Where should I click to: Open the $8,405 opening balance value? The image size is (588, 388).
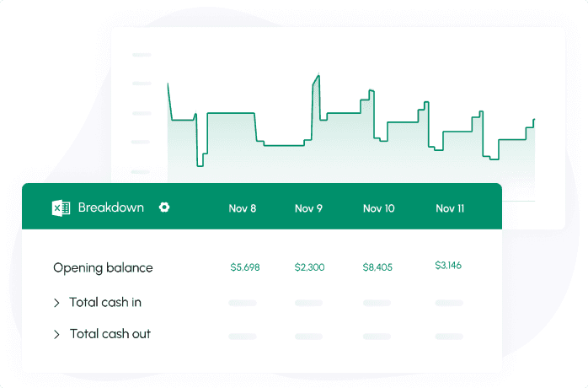tap(377, 267)
